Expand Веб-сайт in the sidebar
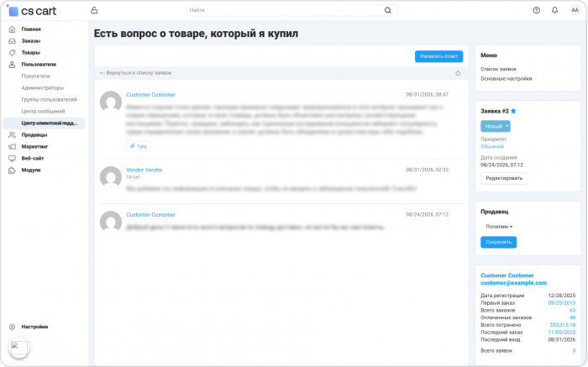 click(33, 158)
